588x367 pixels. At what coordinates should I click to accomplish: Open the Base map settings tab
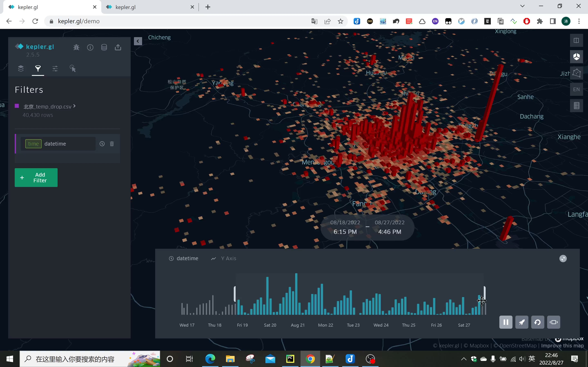(x=55, y=69)
